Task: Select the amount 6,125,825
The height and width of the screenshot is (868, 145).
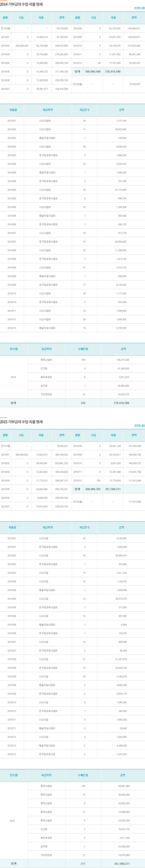Action: (121, 285)
